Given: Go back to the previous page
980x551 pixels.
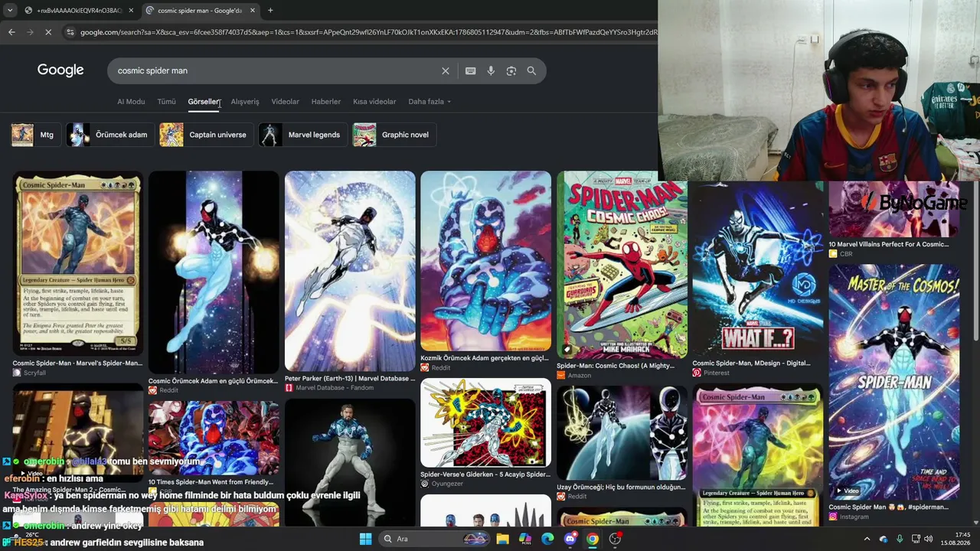Looking at the screenshot, I should point(11,32).
